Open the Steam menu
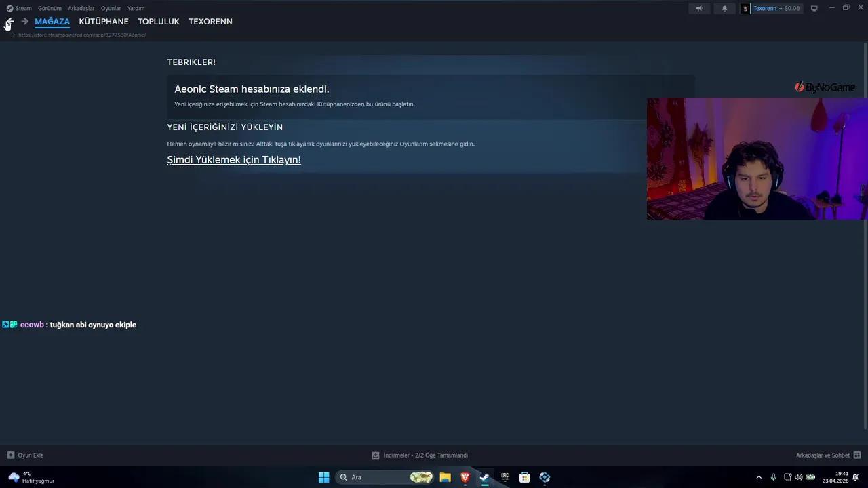 19,8
